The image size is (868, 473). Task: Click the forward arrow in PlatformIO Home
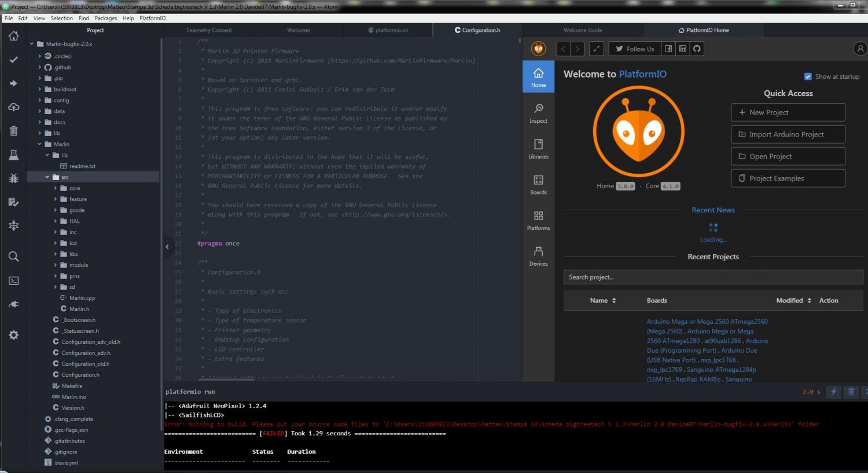coord(577,49)
